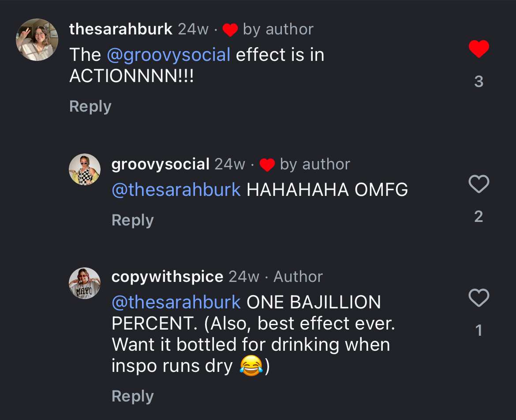View the 3 likes count on top comment
This screenshot has width=516, height=420.
click(479, 82)
